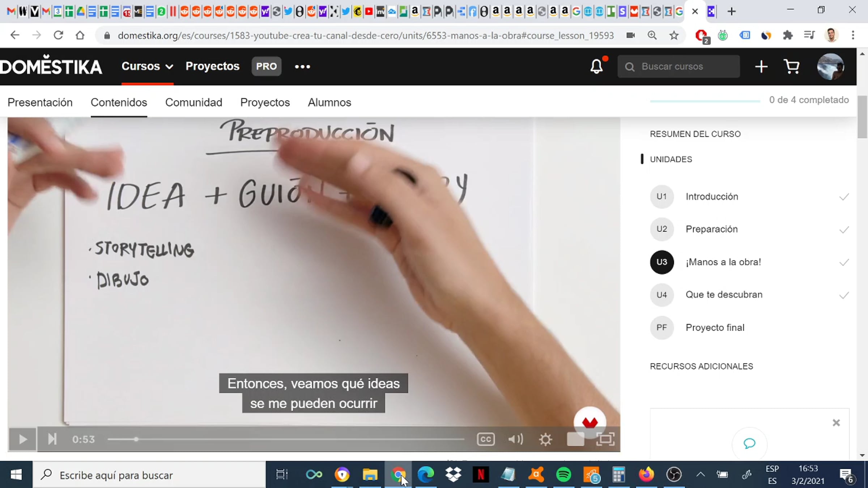Open video player settings gear

click(x=545, y=440)
